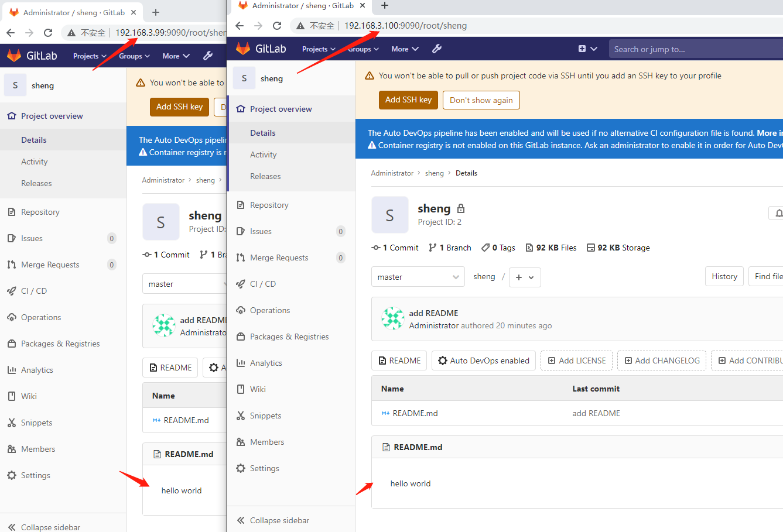
Task: Click the back browser's reload button
Action: (48, 33)
